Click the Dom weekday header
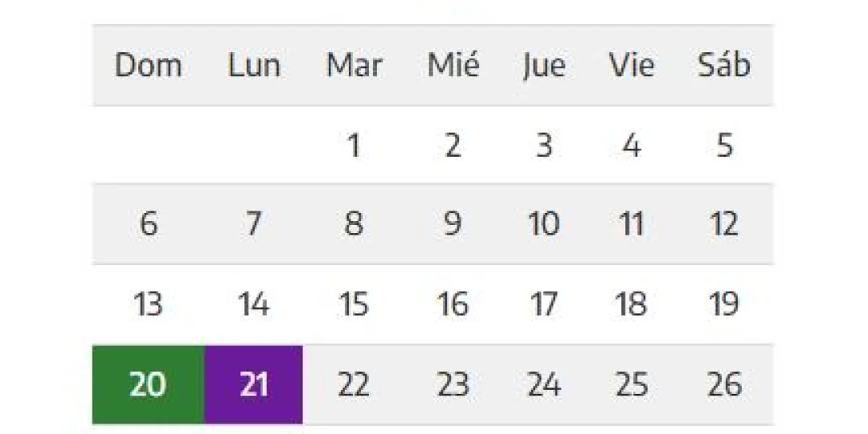This screenshot has width=868, height=434. tap(148, 66)
